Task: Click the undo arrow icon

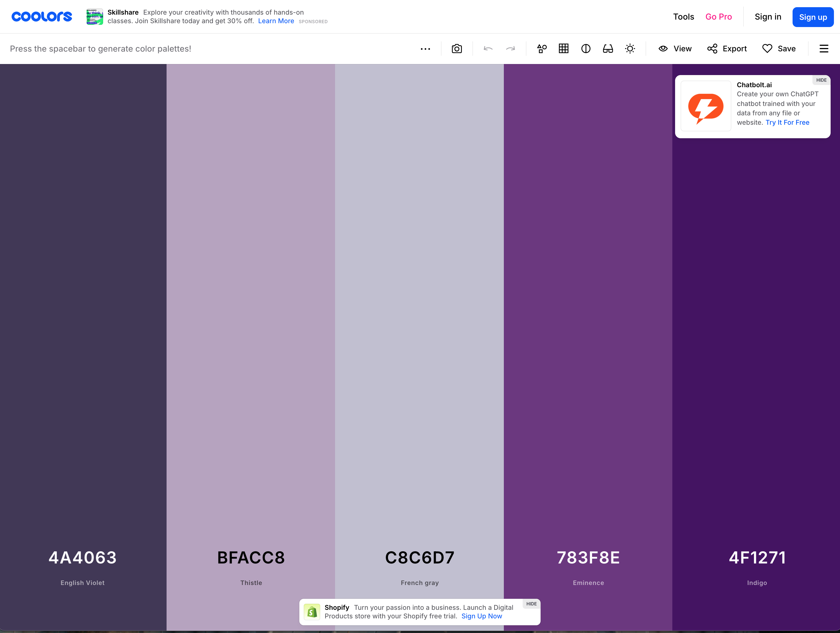Action: [x=488, y=49]
